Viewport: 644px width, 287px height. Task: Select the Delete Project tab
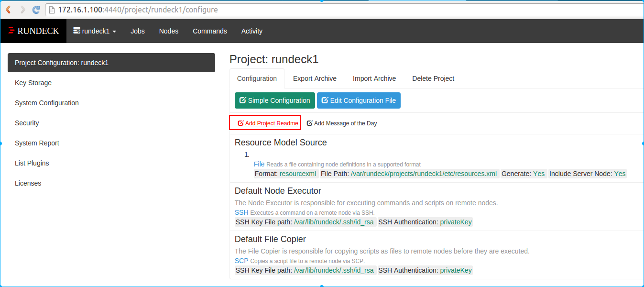click(433, 78)
